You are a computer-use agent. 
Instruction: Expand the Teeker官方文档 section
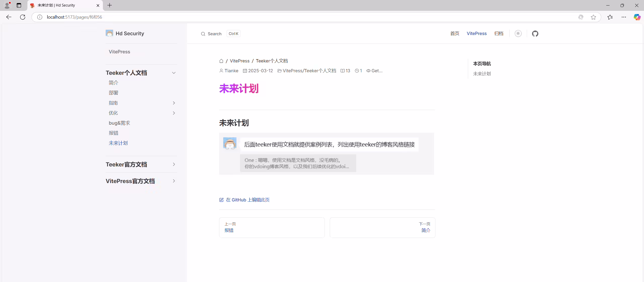[x=174, y=164]
